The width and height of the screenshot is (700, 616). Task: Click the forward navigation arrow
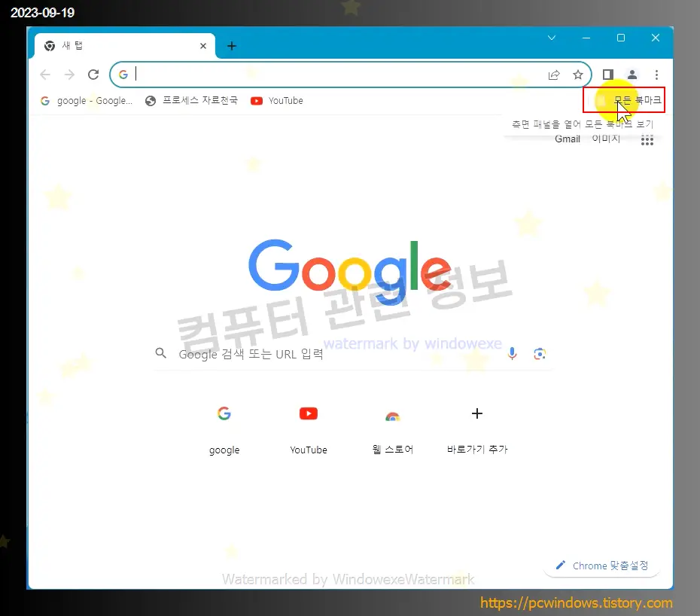pos(69,75)
